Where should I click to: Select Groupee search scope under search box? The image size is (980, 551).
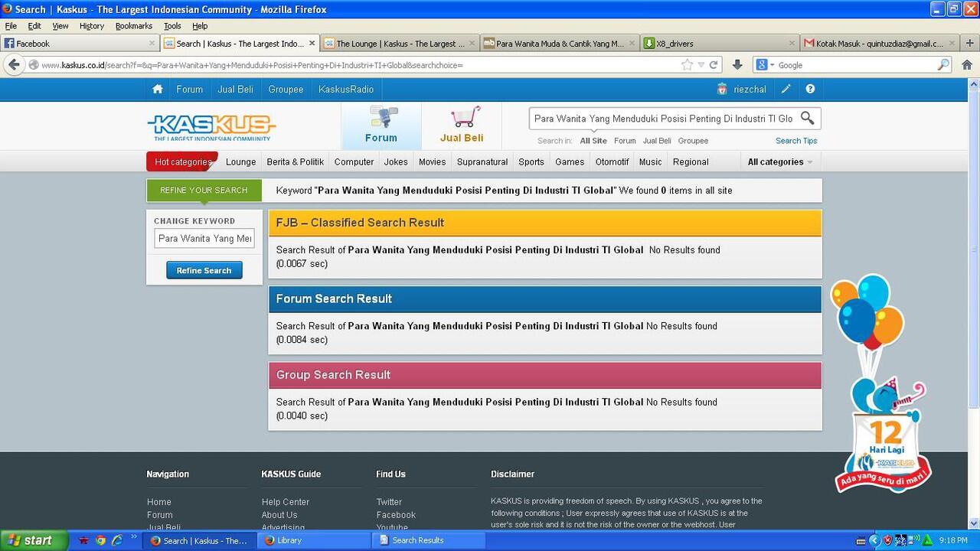pos(693,141)
